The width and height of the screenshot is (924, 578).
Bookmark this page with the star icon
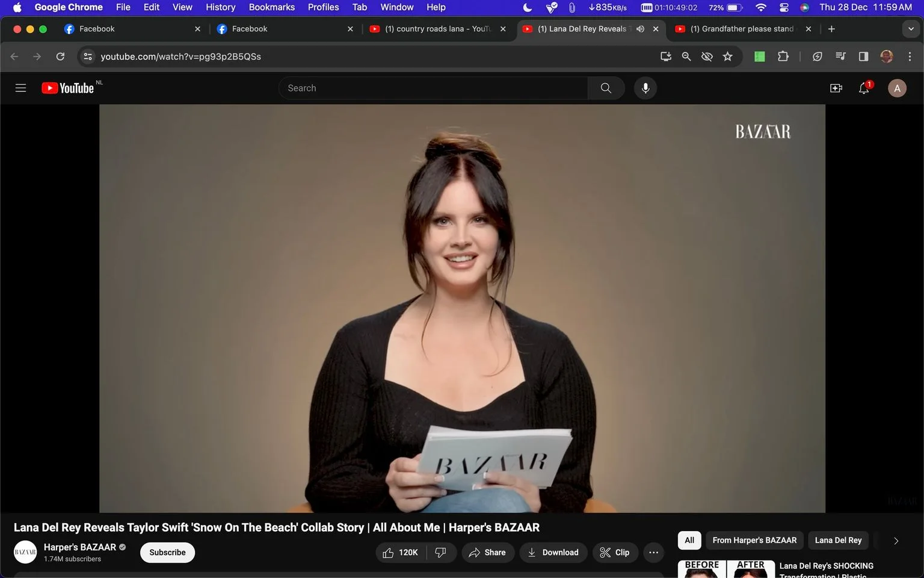coord(728,57)
